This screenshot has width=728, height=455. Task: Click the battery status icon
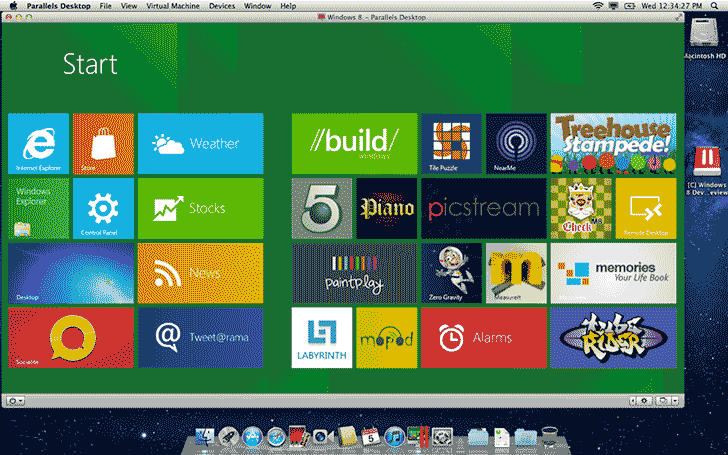[630, 6]
